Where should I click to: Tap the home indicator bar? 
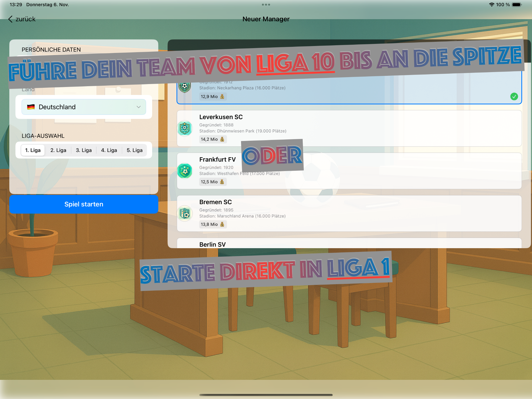(266, 395)
